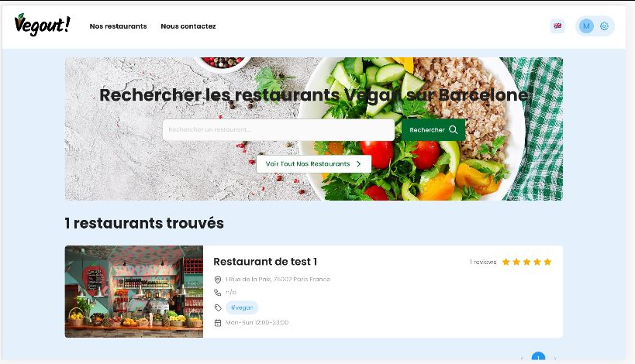This screenshot has height=364, width=635.
Task: Open the Nous contactez menu item
Action: coord(188,26)
